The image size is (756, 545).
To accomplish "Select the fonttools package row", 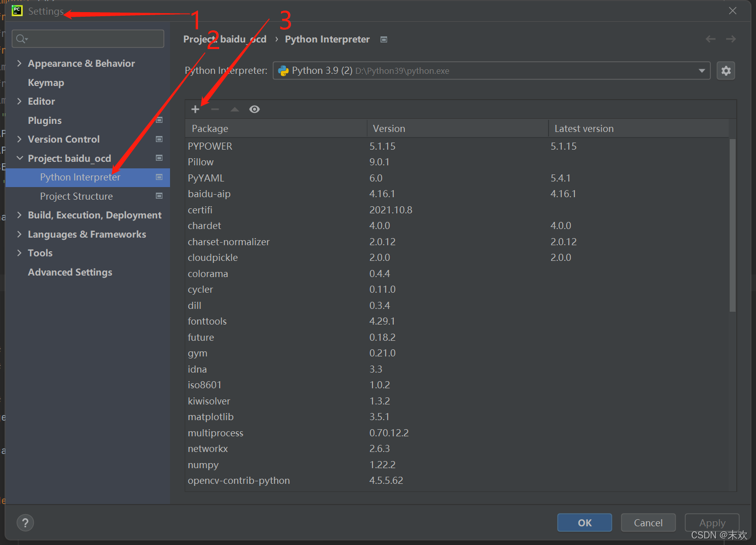I will [x=457, y=321].
